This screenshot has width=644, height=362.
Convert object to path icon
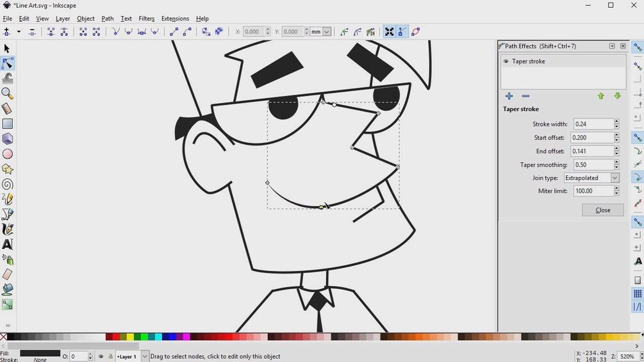(x=206, y=31)
